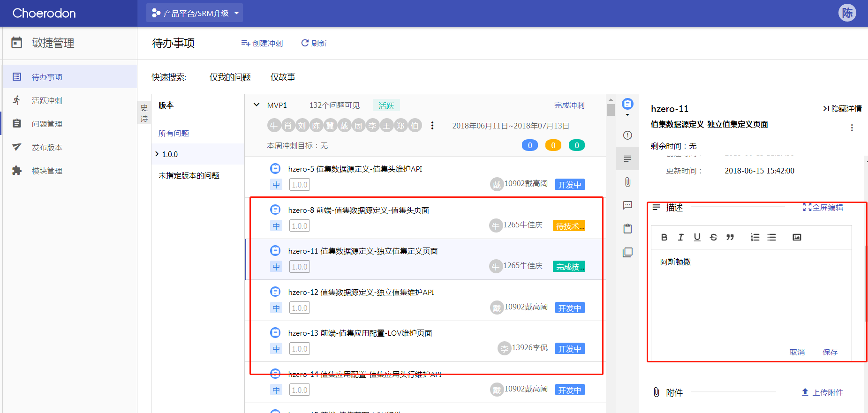Insert a blockquote in description
This screenshot has height=413, width=868.
tap(730, 237)
